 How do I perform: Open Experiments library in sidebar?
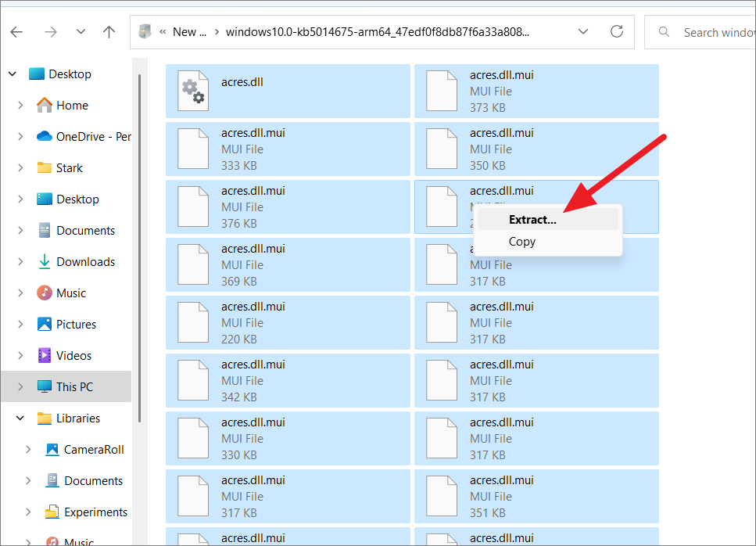point(96,512)
